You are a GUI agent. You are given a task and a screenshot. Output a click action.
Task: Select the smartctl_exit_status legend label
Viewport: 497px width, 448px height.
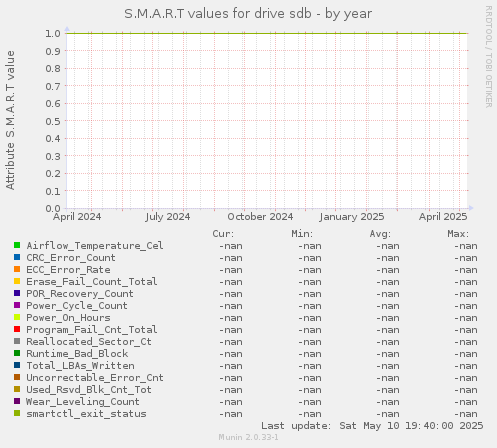(86, 414)
